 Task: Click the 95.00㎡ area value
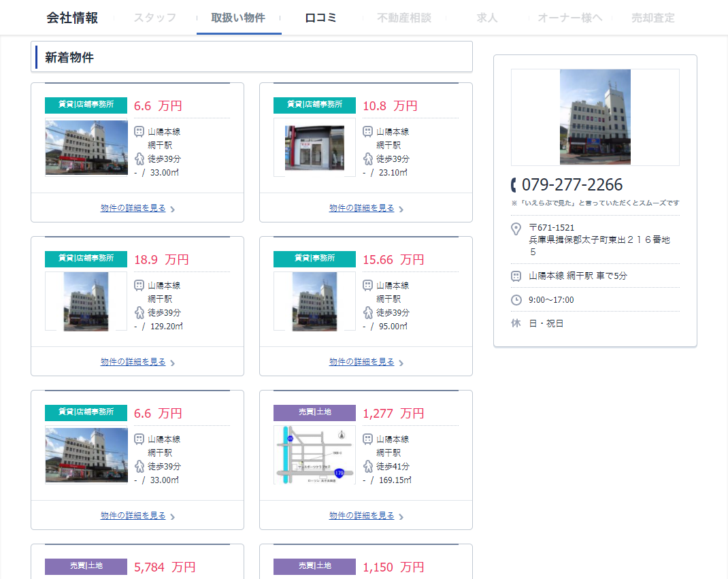(393, 327)
